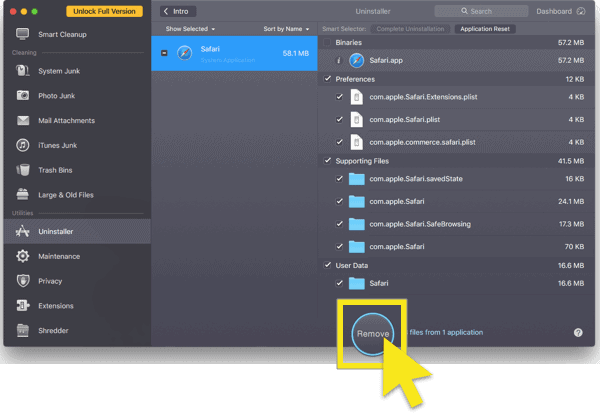600x414 pixels.
Task: Select Mail Attachments envelope icon
Action: click(x=23, y=121)
